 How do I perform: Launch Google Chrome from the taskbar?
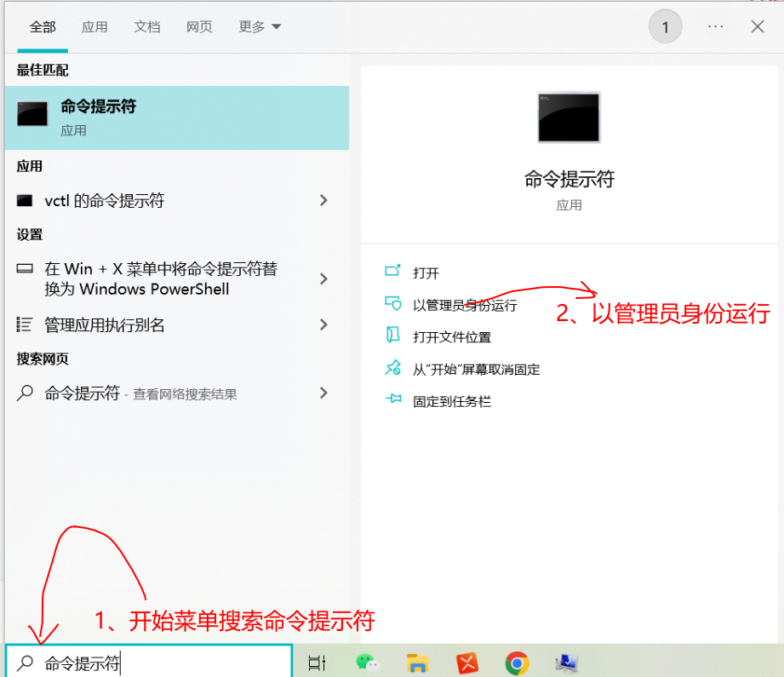click(x=517, y=663)
